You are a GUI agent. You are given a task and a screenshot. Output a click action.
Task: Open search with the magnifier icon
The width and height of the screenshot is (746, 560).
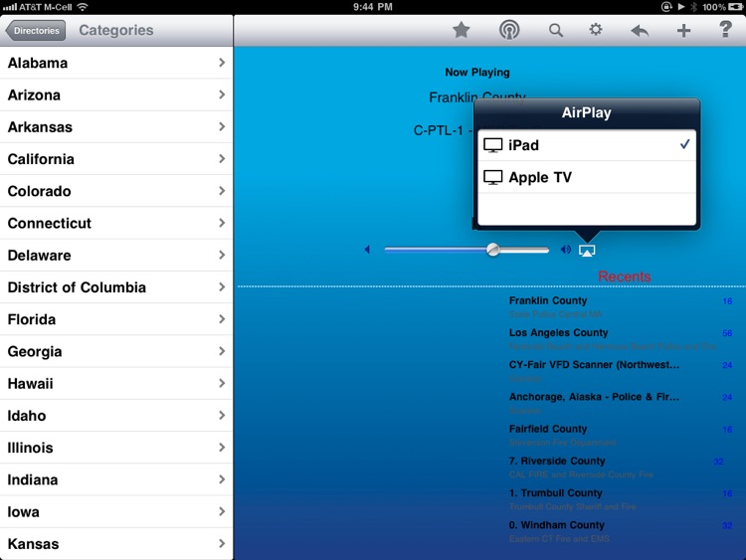point(556,31)
